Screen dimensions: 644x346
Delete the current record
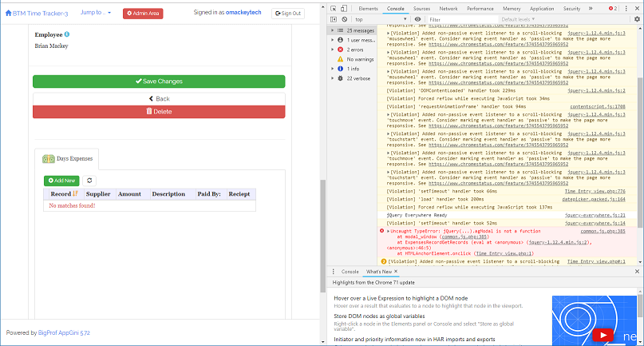159,112
